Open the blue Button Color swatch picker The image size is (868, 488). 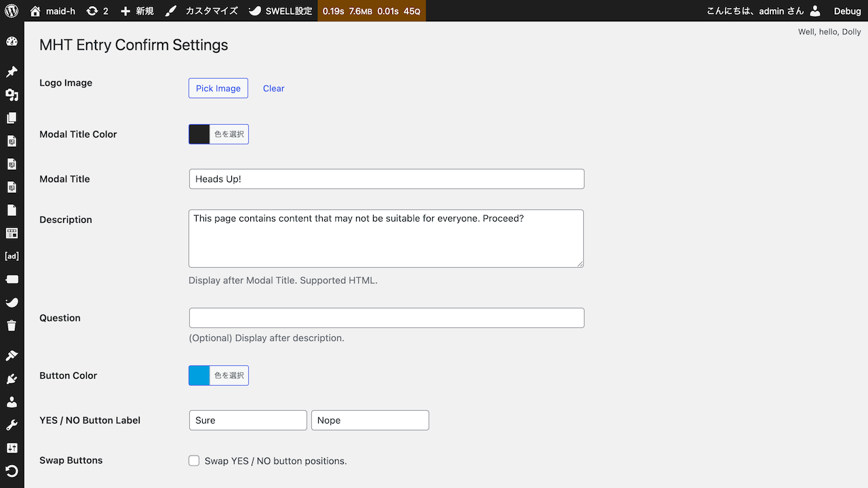199,375
